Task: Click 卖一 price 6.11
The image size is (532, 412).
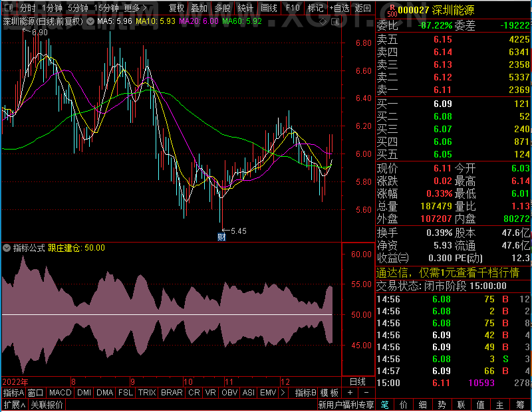Action: coord(443,90)
